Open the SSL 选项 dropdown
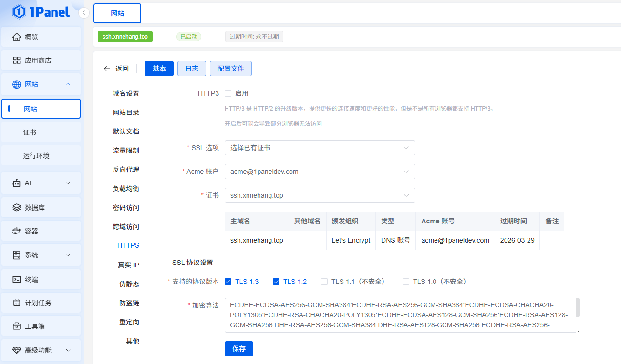 point(320,148)
